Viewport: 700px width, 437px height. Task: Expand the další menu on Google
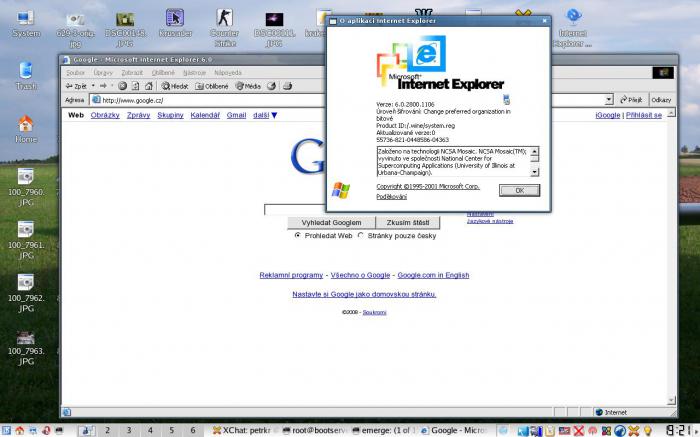tap(265, 115)
